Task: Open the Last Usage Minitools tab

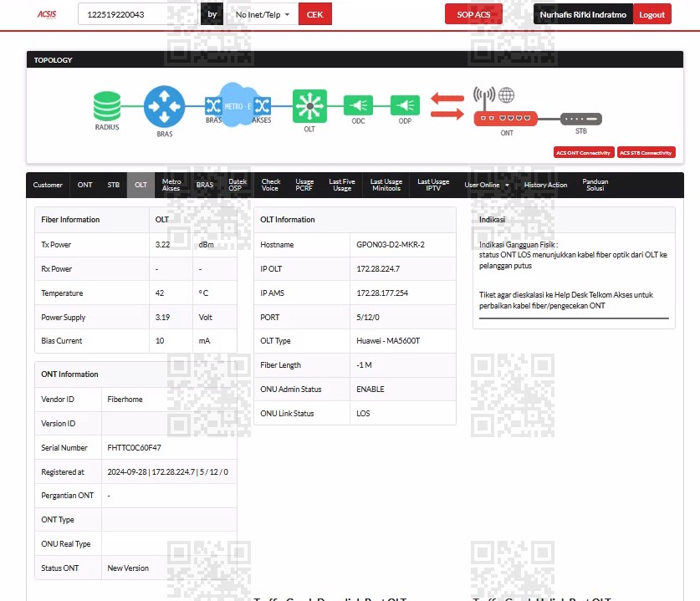Action: coord(386,185)
